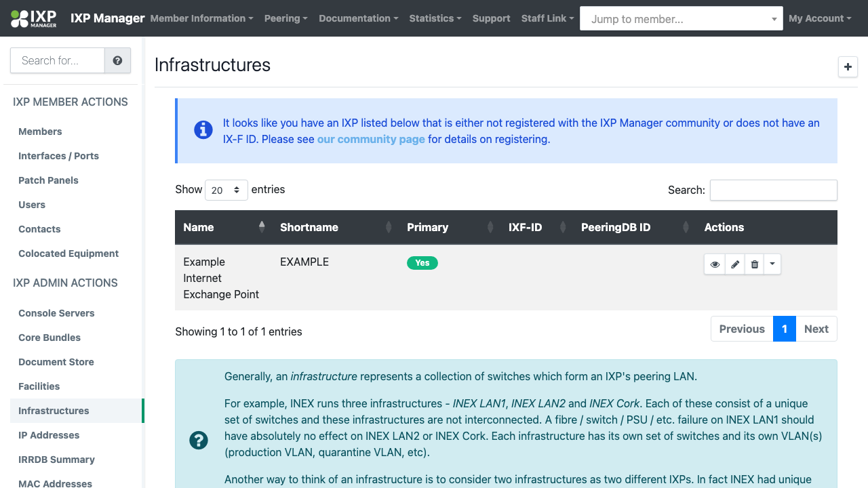Click the Showing 1 to 1 of 1 entries text
The height and width of the screenshot is (488, 868).
239,331
